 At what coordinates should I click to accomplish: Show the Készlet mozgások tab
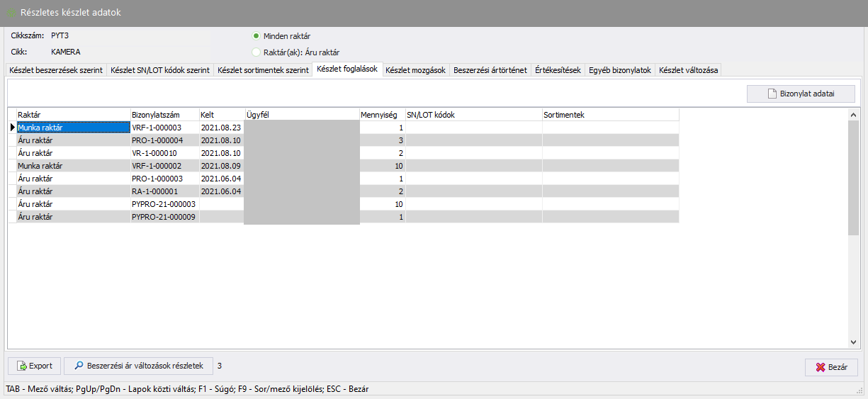[x=415, y=70]
